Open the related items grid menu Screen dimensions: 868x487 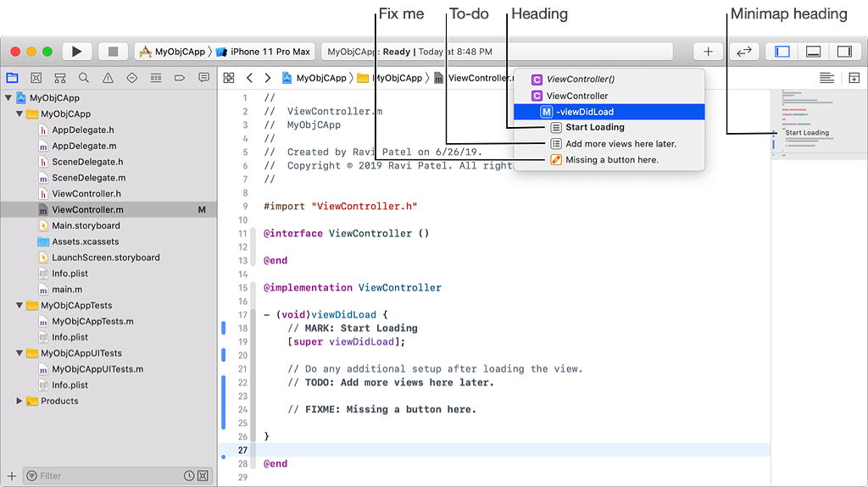229,78
